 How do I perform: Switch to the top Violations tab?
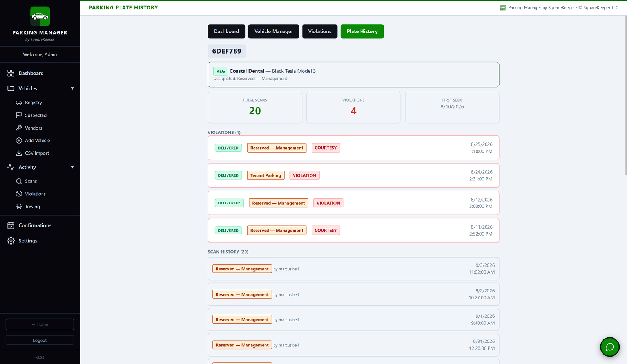320,31
